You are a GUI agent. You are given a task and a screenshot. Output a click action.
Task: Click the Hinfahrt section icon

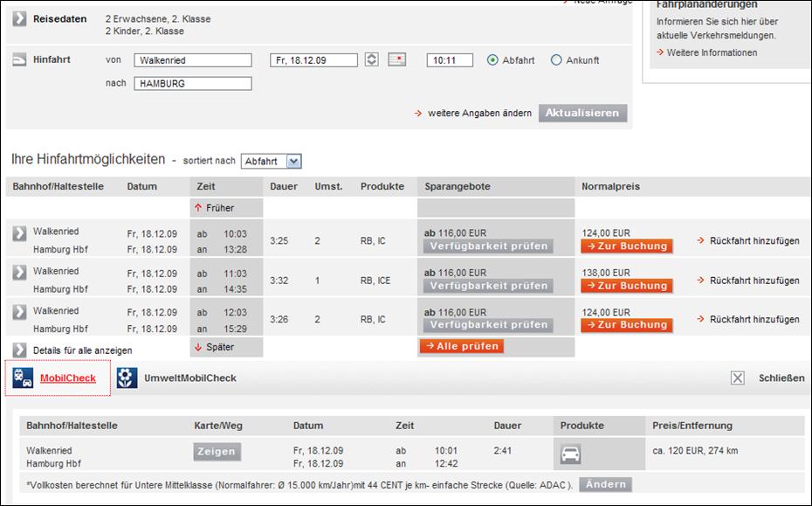point(20,60)
